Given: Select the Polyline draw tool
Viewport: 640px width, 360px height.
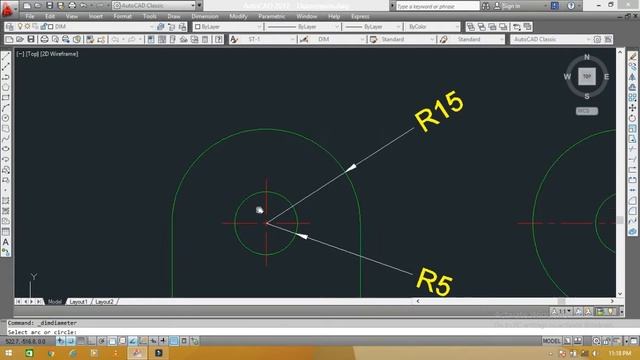Looking at the screenshot, I should click(x=6, y=77).
